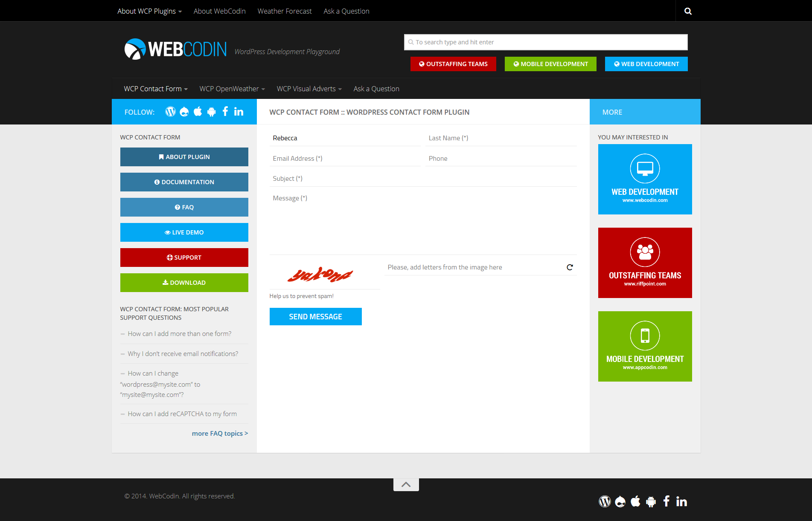812x521 pixels.
Task: Click the WebCodin logo
Action: coord(175,49)
